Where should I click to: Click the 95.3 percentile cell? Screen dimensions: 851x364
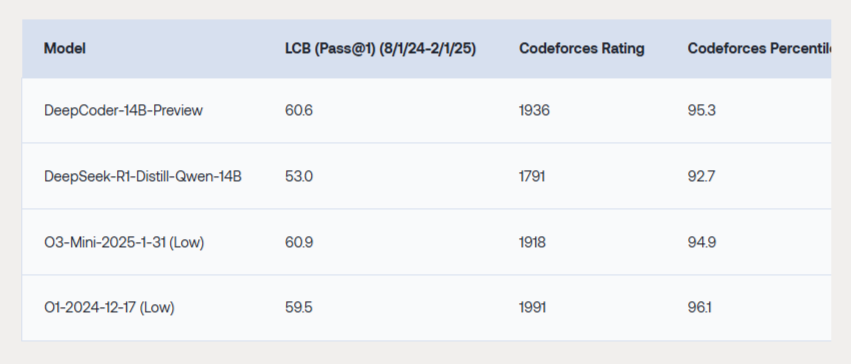[x=702, y=111]
